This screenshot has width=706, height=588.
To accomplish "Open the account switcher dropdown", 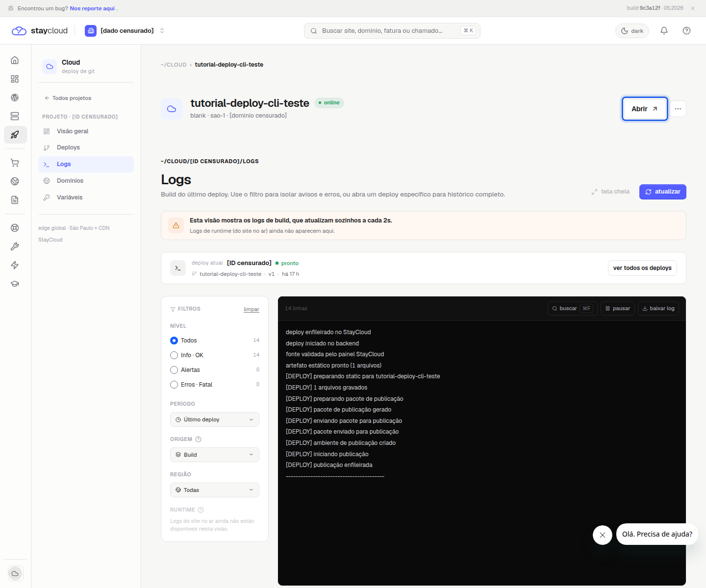I will [x=125, y=31].
